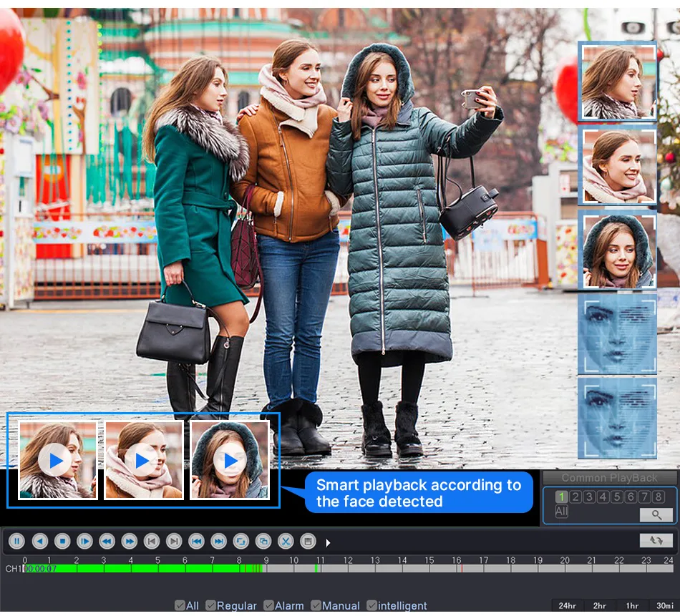
Task: Jump to the previous recording file
Action: coord(196,541)
